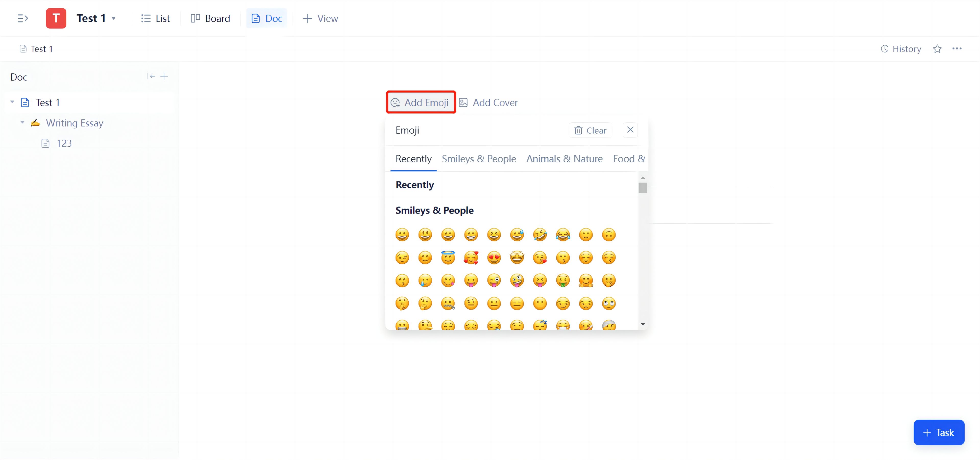The width and height of the screenshot is (980, 460).
Task: Select the Animals & Nature emoji tab
Action: tap(564, 159)
